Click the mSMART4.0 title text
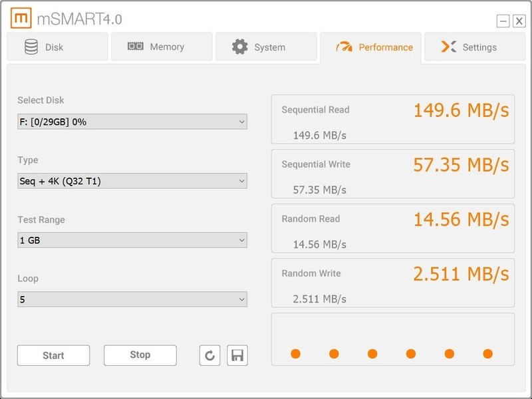The height and width of the screenshot is (399, 532). pos(79,19)
